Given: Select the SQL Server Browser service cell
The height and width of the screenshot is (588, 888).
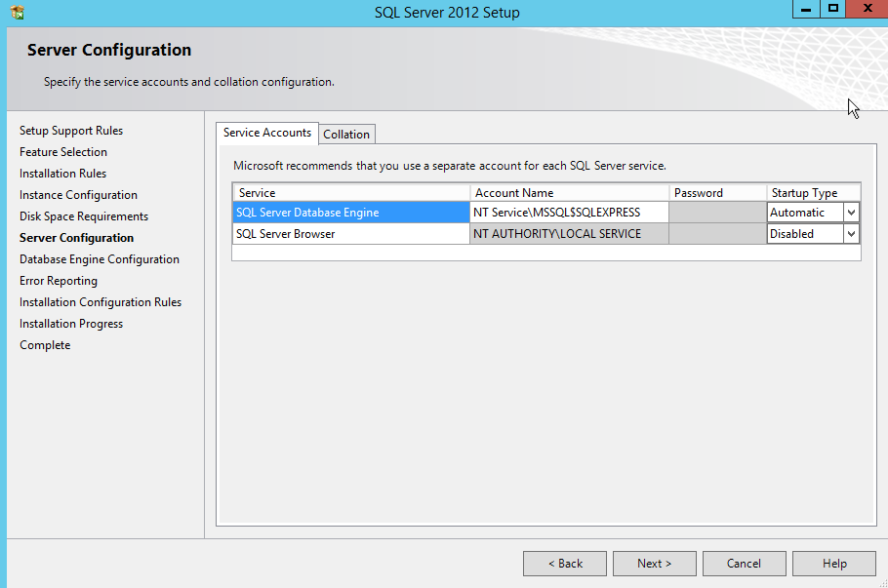Looking at the screenshot, I should click(x=350, y=234).
